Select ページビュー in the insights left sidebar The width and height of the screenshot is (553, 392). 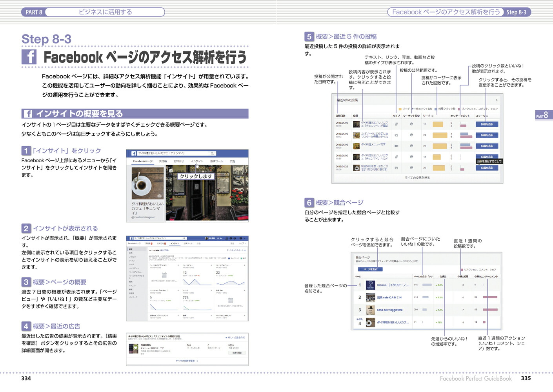click(x=134, y=268)
